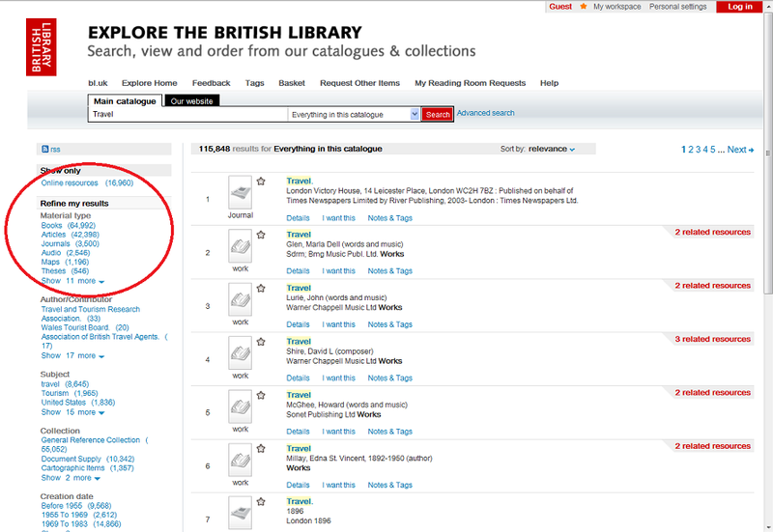Open Details for result 1 Travel journal
This screenshot has height=532, width=773.
pyautogui.click(x=298, y=218)
